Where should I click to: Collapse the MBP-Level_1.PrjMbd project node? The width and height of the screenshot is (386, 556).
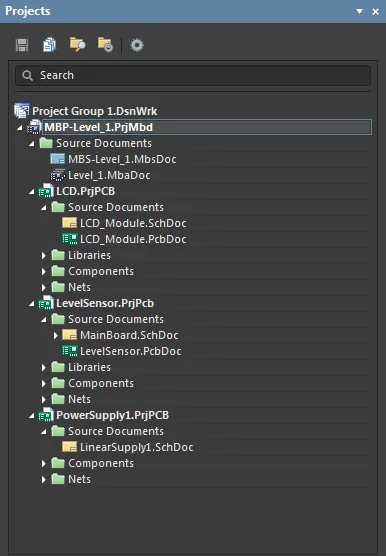point(19,128)
